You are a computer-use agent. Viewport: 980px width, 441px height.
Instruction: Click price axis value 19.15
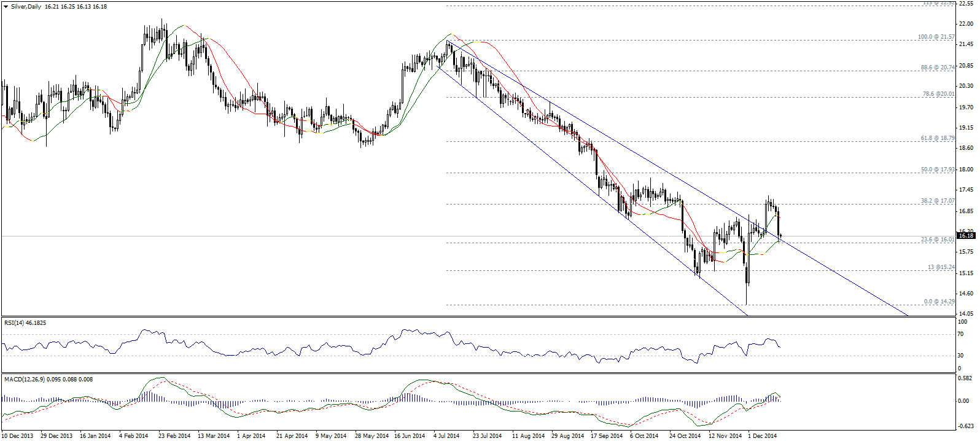966,128
